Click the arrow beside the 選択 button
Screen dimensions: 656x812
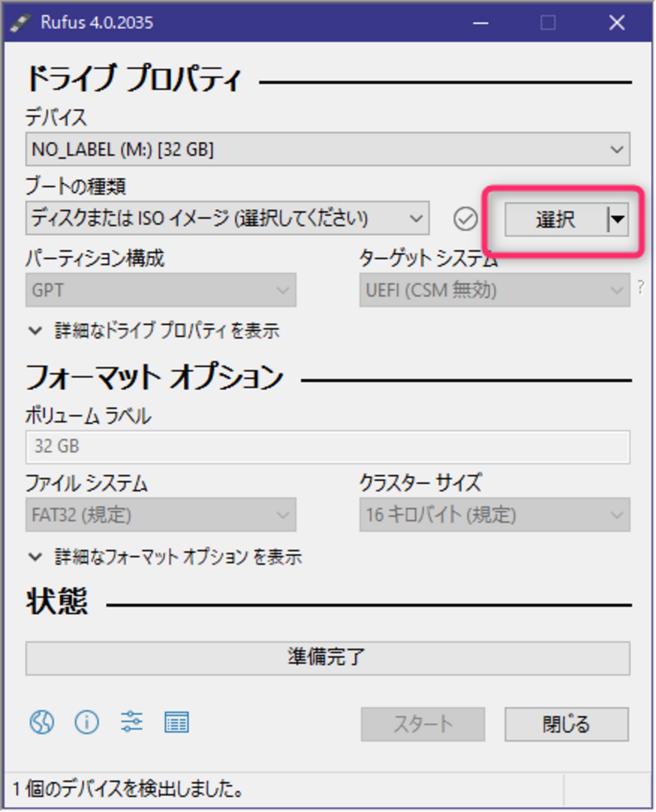coord(618,219)
